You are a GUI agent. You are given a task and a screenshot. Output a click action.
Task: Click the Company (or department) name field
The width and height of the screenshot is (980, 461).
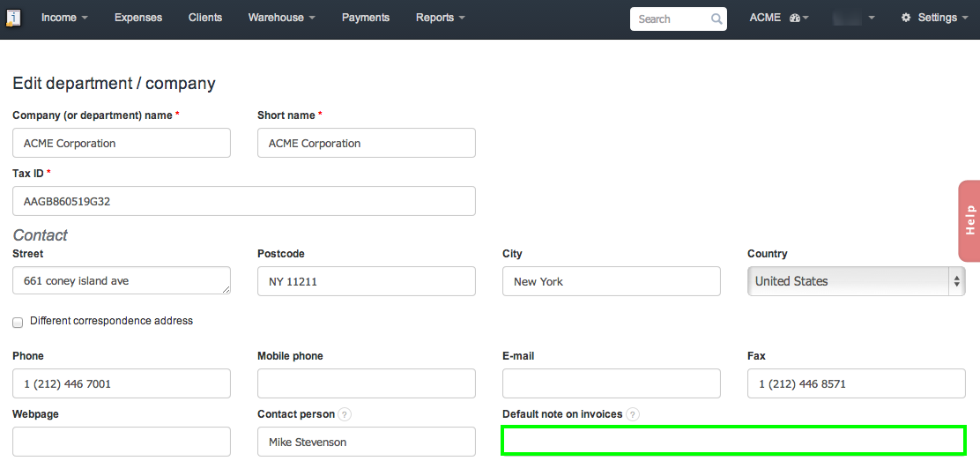tap(122, 143)
